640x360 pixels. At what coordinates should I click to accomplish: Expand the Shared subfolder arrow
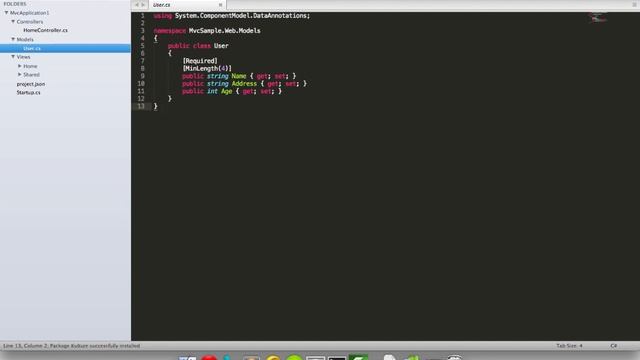(x=20, y=74)
